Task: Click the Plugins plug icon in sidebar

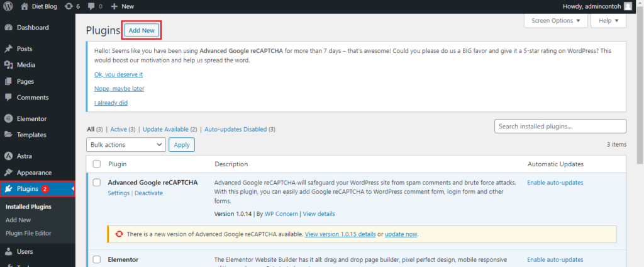Action: pyautogui.click(x=8, y=189)
